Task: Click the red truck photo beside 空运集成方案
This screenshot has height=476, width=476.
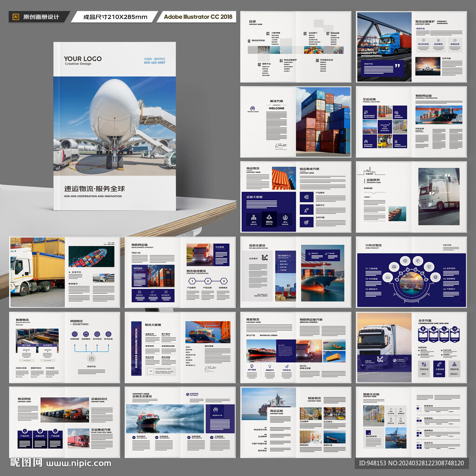Action: tap(78, 438)
